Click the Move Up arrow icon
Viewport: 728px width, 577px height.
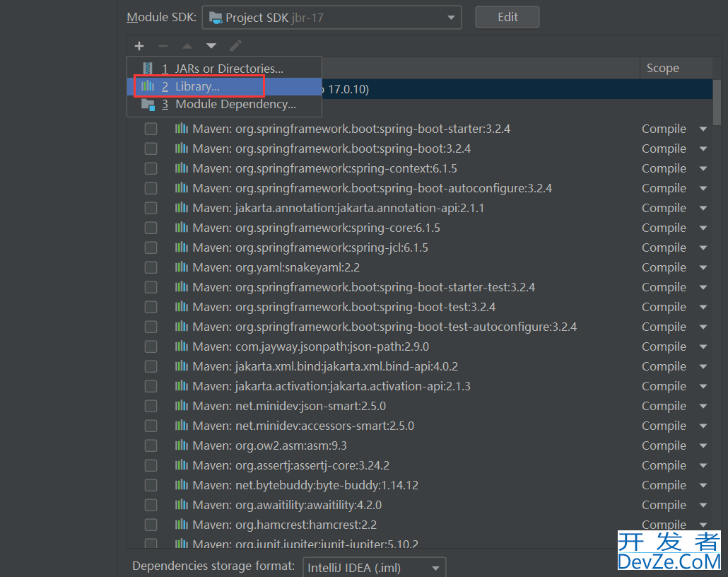[x=187, y=46]
